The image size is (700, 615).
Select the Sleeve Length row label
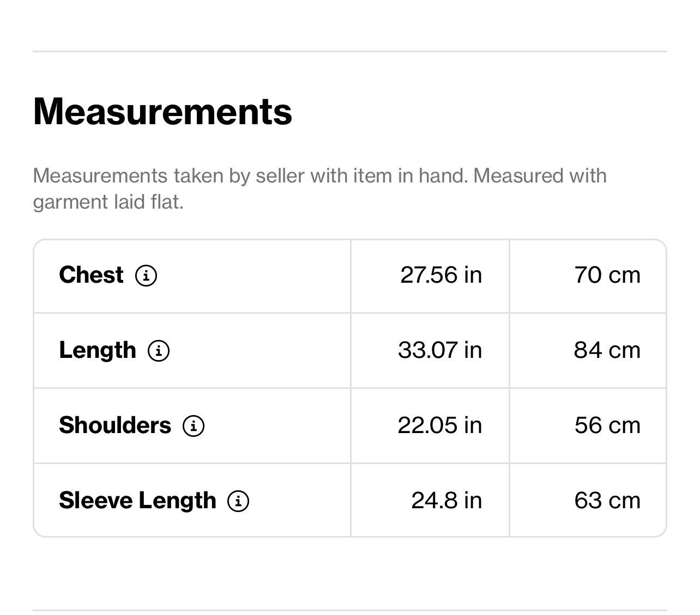[x=137, y=500]
